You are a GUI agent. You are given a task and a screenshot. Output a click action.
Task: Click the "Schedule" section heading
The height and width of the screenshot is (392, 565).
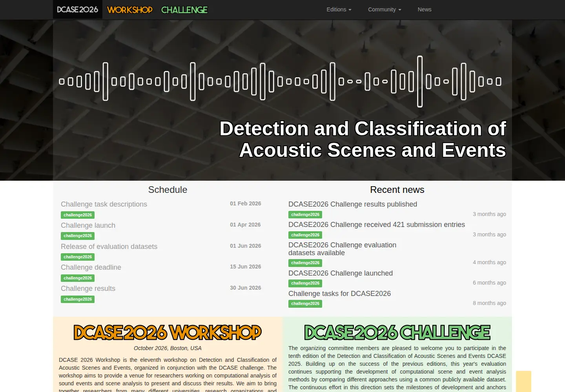tap(168, 190)
